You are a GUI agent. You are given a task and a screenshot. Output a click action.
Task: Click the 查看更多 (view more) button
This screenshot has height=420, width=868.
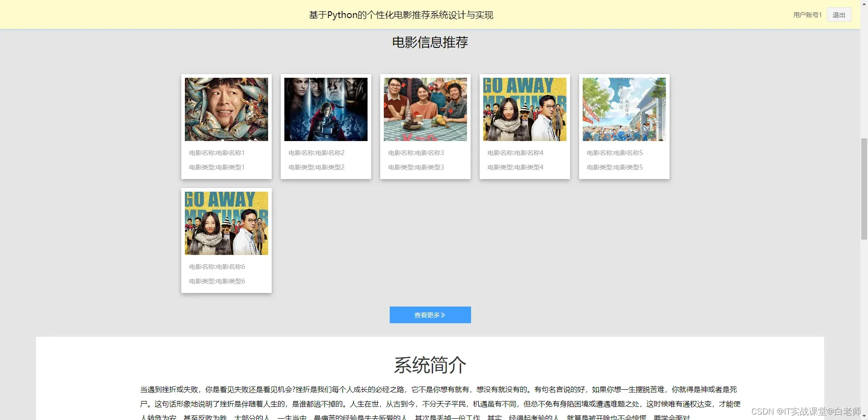coord(430,315)
